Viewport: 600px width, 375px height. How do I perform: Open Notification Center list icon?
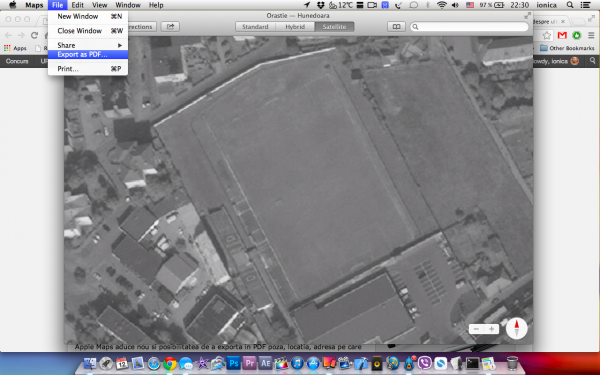(x=585, y=5)
